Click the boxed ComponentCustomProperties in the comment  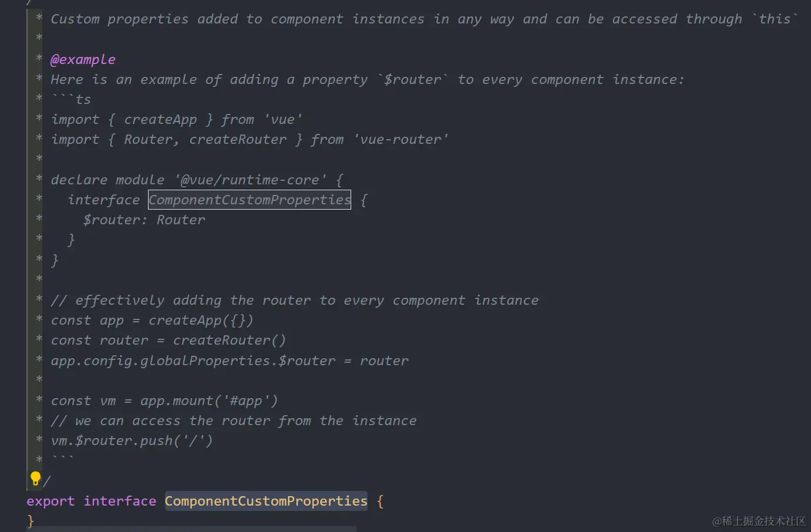(250, 200)
